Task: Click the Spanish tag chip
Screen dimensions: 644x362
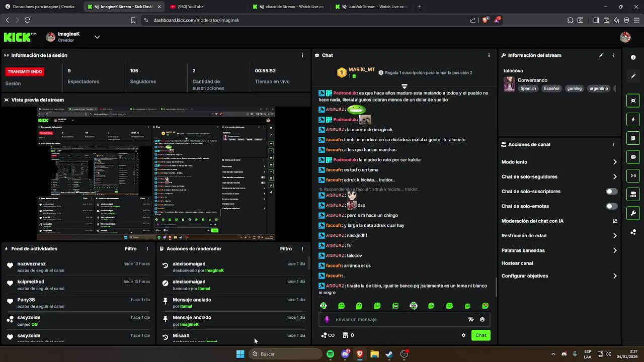Action: [x=528, y=88]
